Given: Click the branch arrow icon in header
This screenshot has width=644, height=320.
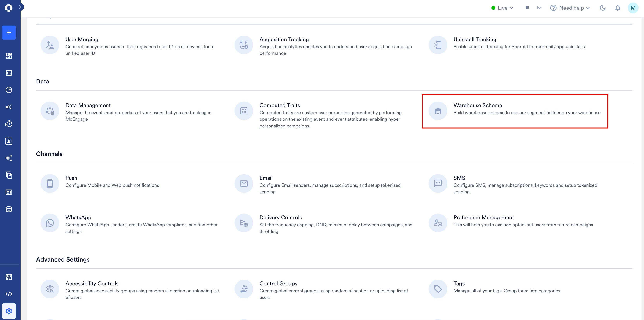Looking at the screenshot, I should (539, 8).
